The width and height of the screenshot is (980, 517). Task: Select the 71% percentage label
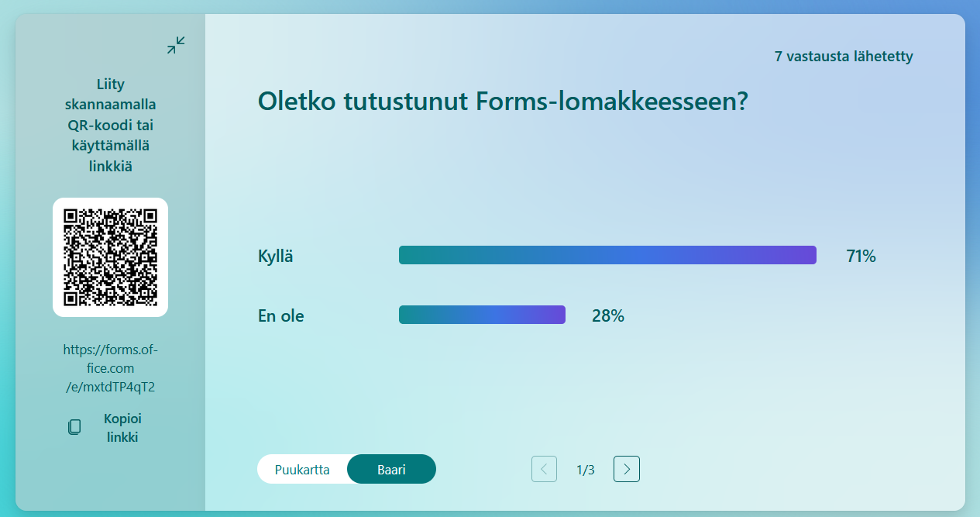(860, 255)
